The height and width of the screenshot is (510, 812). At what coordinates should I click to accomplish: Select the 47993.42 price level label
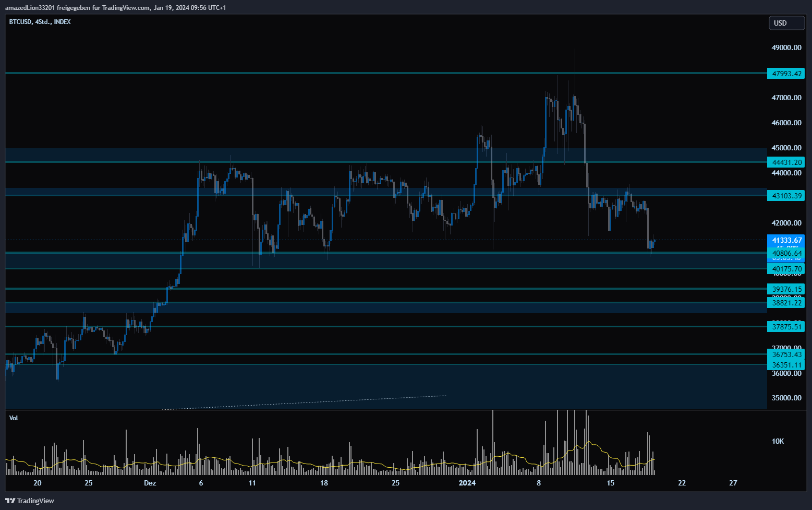786,74
